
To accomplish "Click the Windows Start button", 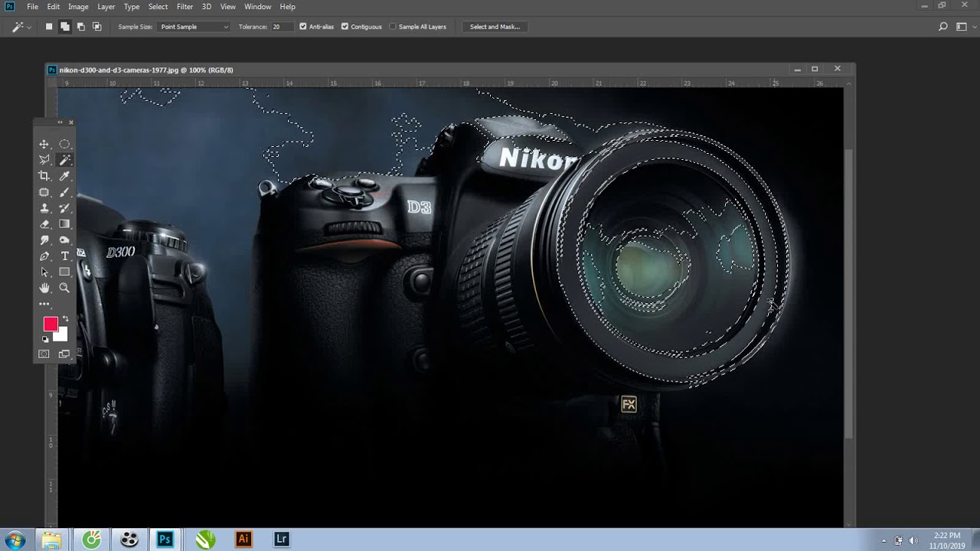I will tap(15, 540).
